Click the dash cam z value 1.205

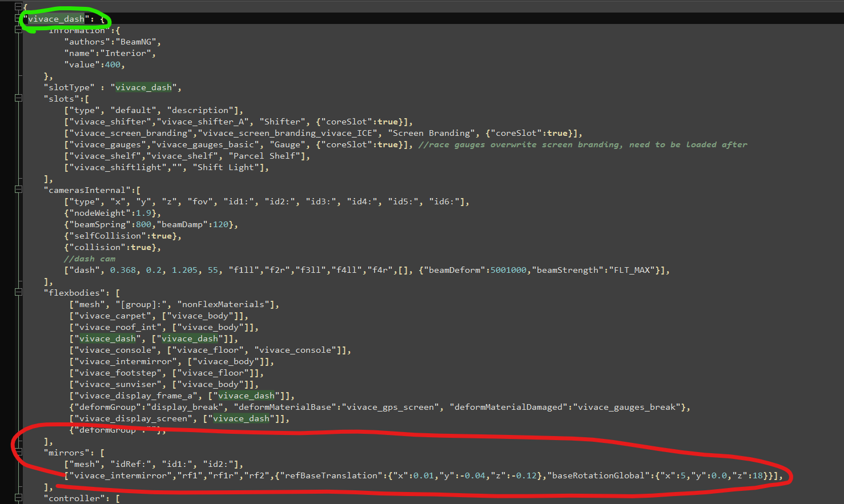[184, 270]
